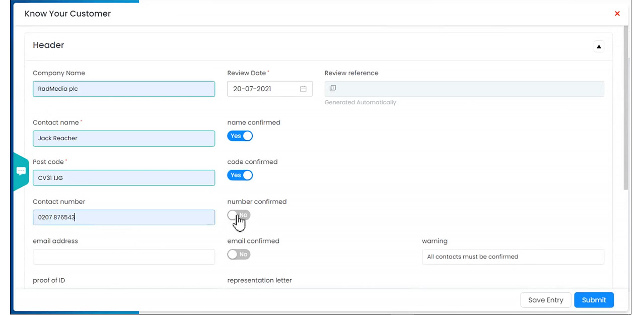The width and height of the screenshot is (644, 315).
Task: Click the copy icon in Review reference
Action: coord(332,88)
